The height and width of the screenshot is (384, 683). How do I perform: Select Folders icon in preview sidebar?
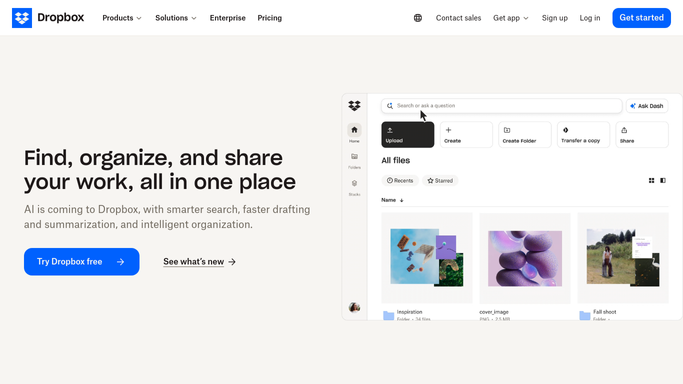tap(354, 156)
